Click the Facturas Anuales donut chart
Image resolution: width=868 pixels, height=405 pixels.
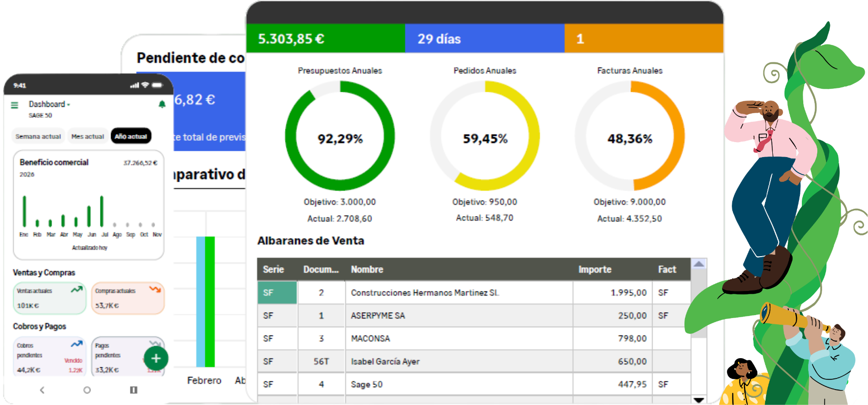pyautogui.click(x=630, y=136)
